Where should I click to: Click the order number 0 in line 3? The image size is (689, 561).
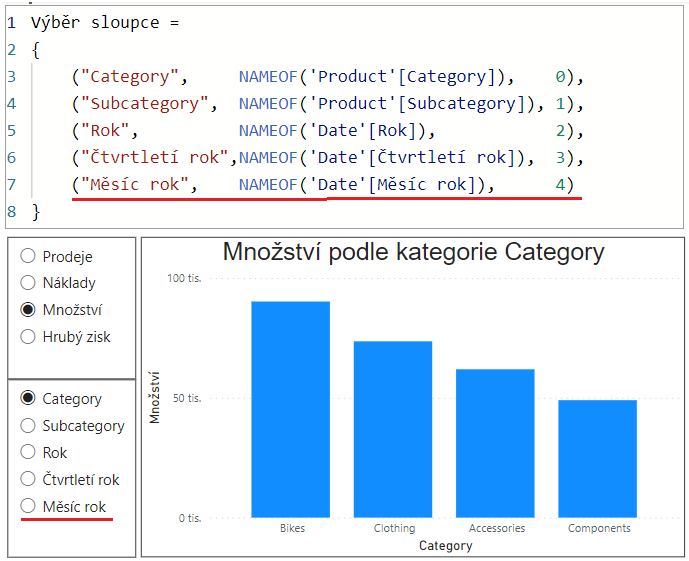[560, 77]
